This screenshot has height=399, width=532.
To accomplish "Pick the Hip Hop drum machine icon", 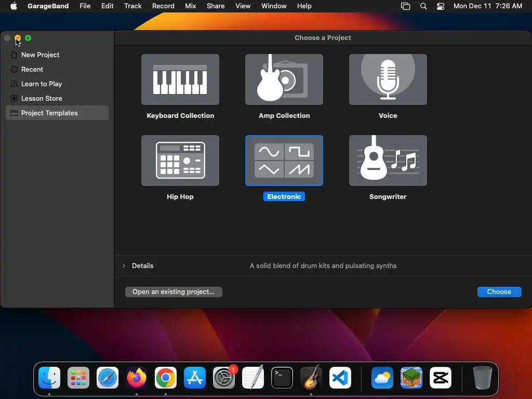I will point(180,161).
